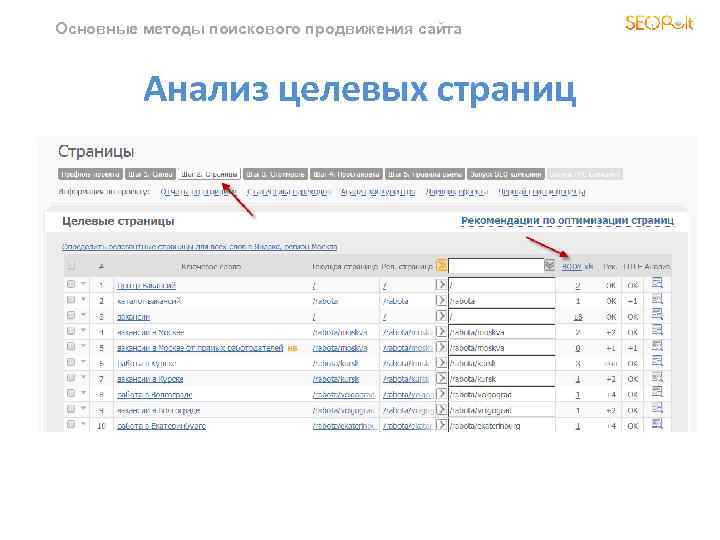Click the copy-arrow icon in row 4
This screenshot has height=540, width=720.
point(441,332)
